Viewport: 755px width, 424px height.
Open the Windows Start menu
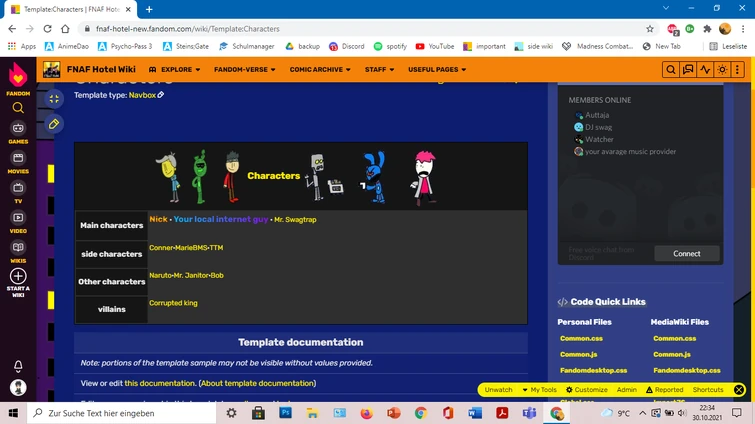pos(13,413)
